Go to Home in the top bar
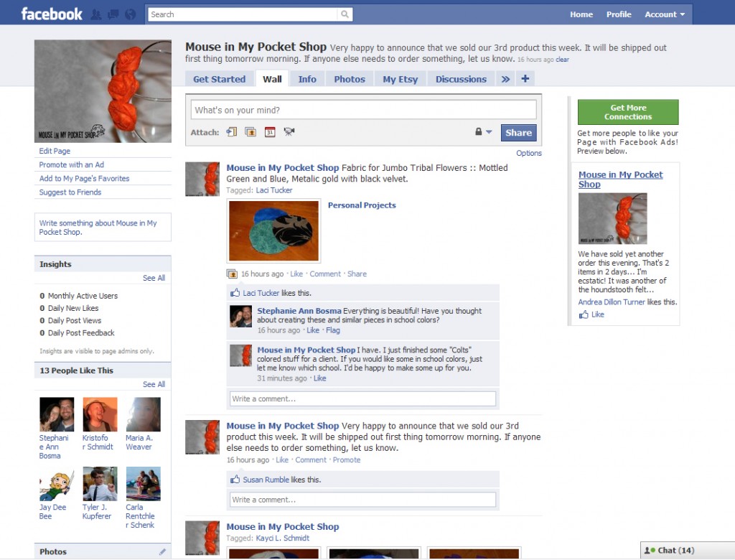Image resolution: width=735 pixels, height=560 pixels. 581,14
